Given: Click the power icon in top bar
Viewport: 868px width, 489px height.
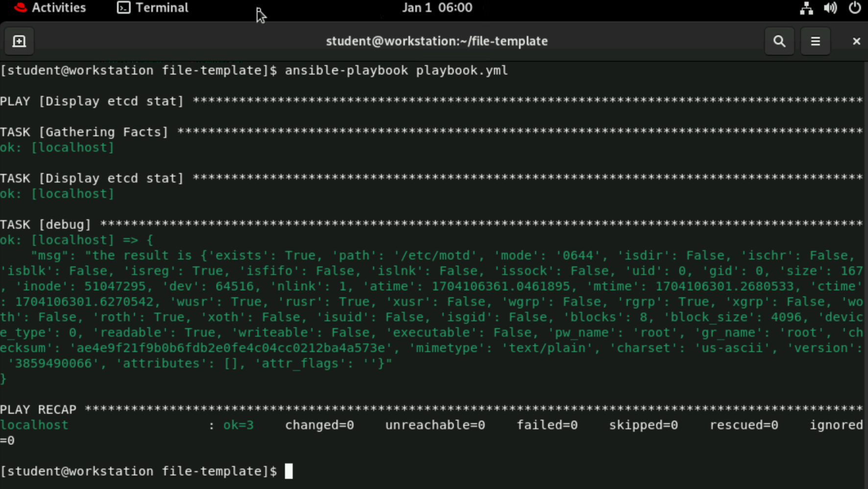Looking at the screenshot, I should tap(855, 8).
